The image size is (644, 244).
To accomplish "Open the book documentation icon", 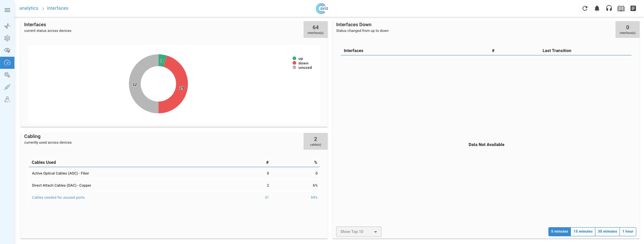I will click(x=621, y=8).
